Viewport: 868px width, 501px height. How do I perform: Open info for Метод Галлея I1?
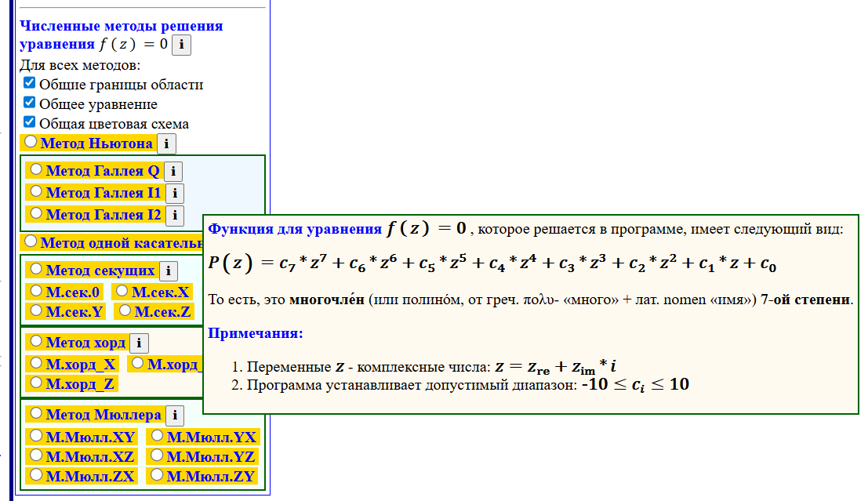click(175, 192)
